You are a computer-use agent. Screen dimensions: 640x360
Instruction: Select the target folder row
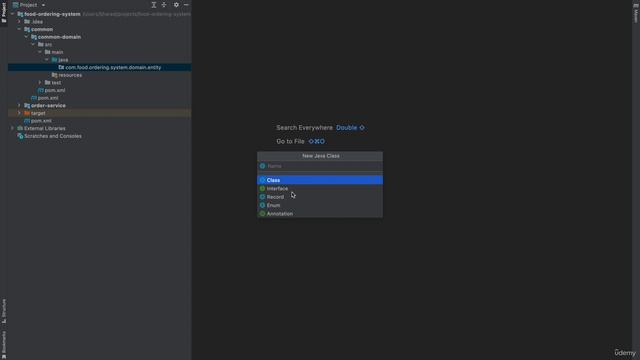[100, 113]
